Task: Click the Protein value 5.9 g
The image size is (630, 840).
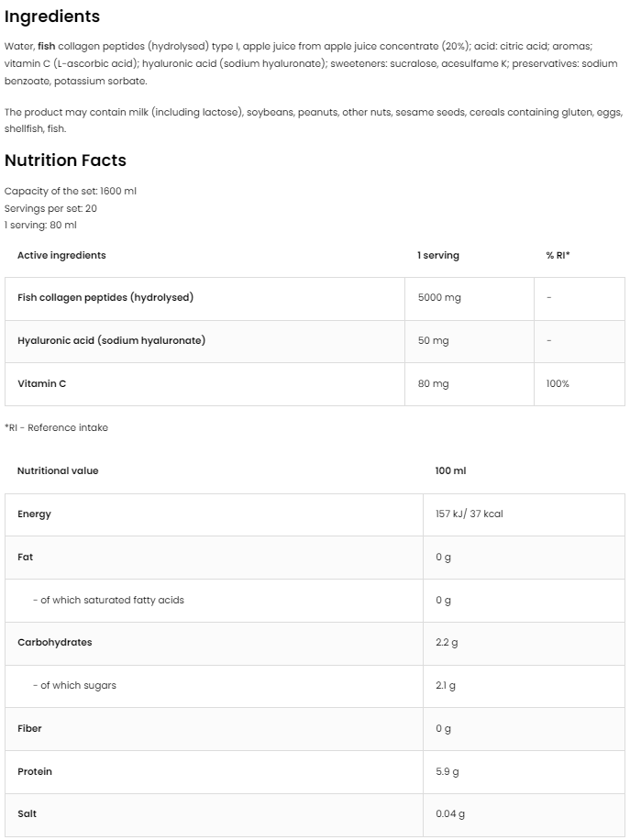Action: [447, 771]
